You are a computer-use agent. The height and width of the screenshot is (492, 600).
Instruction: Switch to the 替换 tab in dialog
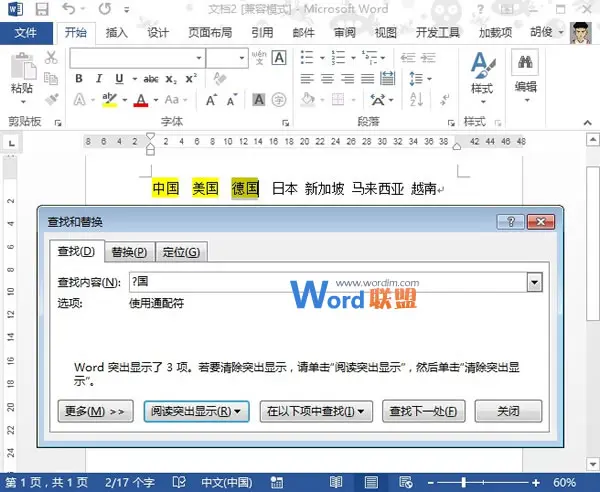(129, 252)
